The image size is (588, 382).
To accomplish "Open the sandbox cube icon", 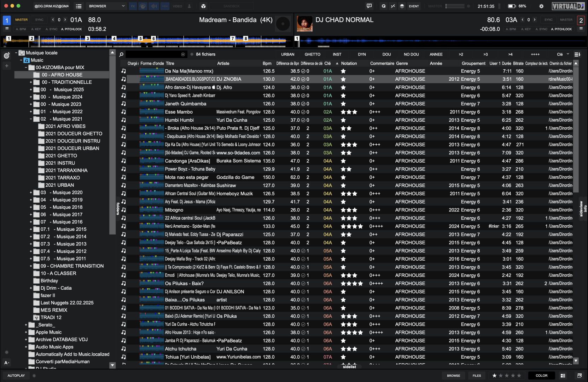I will (203, 6).
